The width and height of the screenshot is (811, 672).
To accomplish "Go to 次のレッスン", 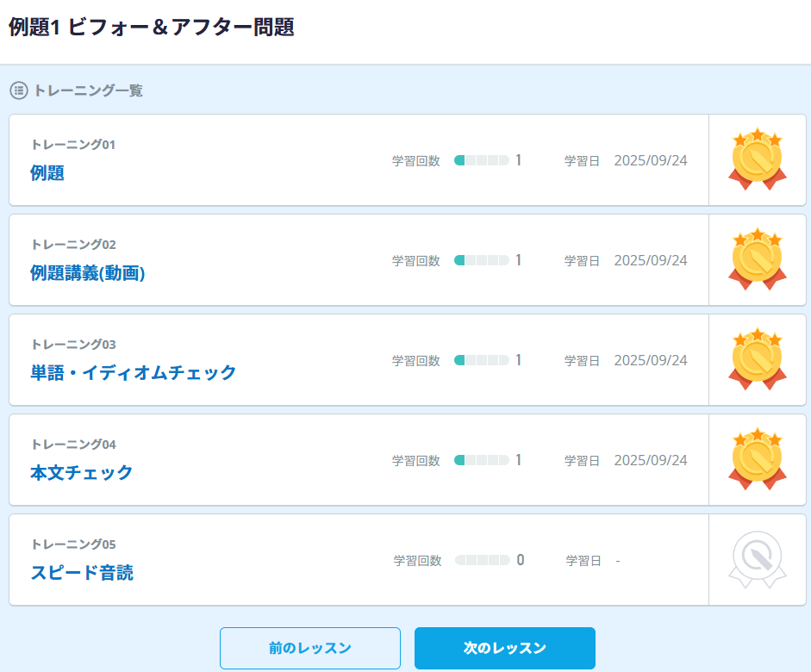I will pos(505,648).
